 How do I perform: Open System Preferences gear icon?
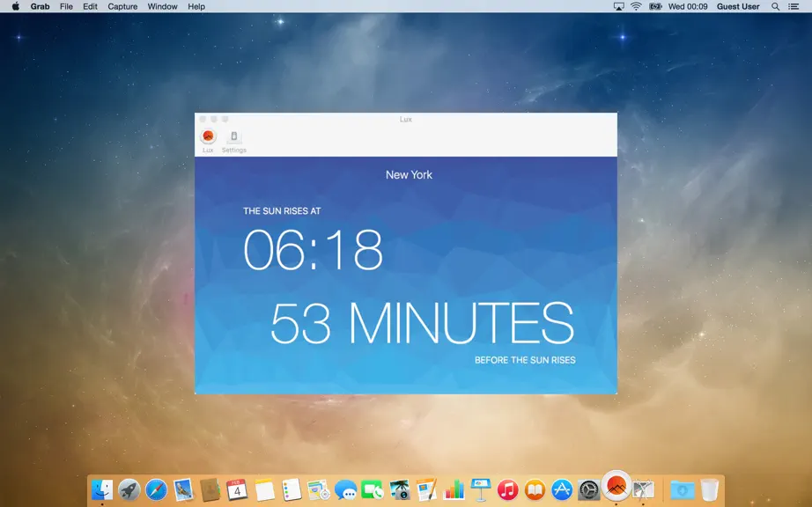point(589,489)
